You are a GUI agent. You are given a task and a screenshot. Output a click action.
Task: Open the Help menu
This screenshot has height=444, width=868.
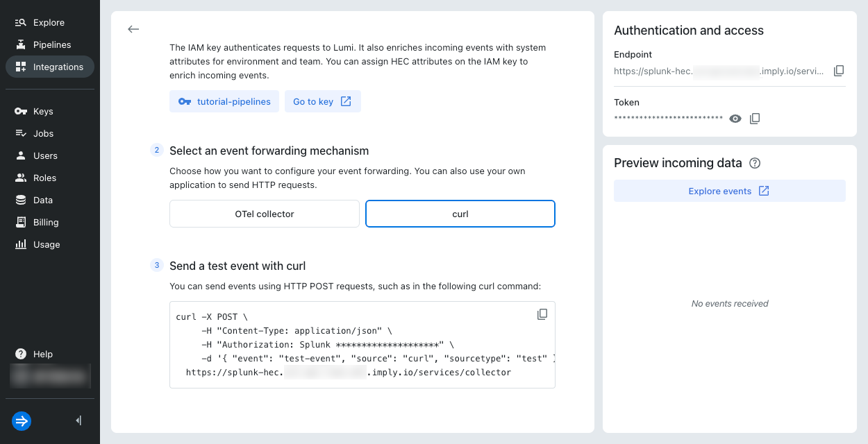(42, 354)
